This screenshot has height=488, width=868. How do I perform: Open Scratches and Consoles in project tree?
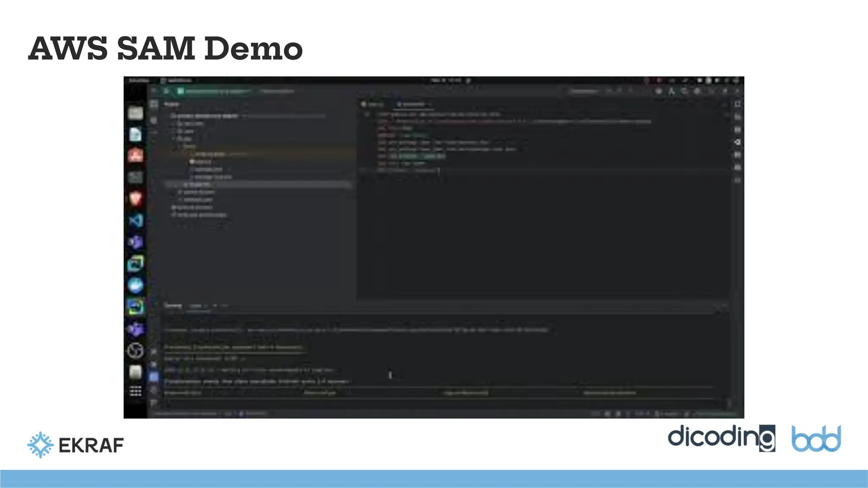(x=199, y=215)
